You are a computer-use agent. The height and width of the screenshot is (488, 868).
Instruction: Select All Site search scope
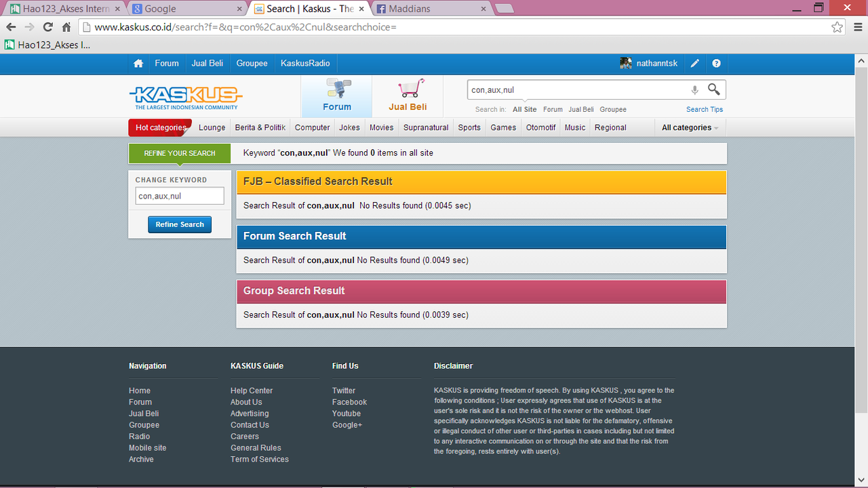coord(525,109)
